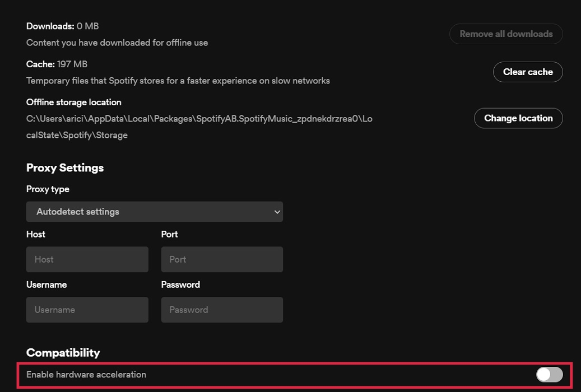
Task: Click the Enable hardware acceleration row
Action: pos(86,375)
